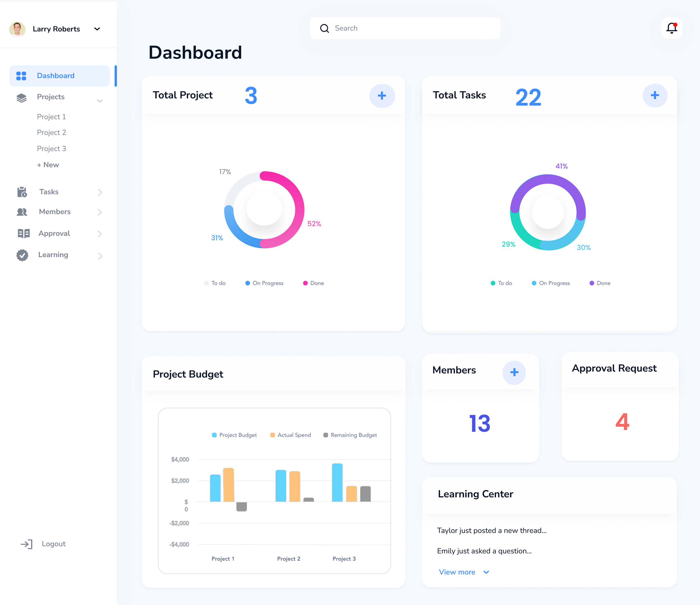Click the Projects layers icon

pos(22,98)
